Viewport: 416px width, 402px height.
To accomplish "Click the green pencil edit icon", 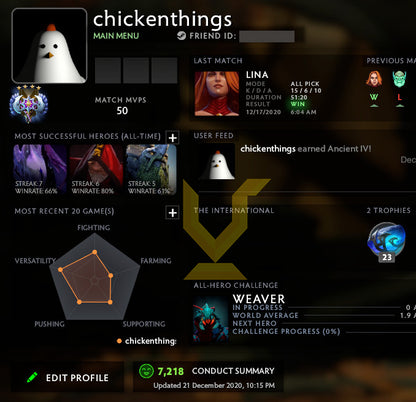I will coord(32,377).
